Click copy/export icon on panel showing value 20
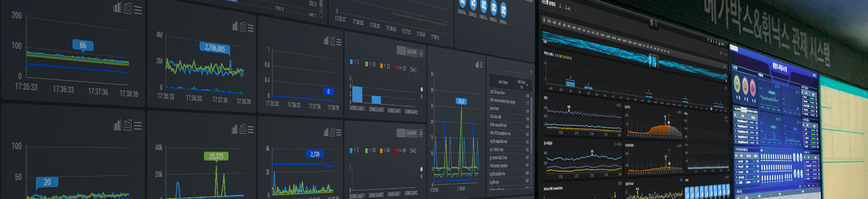The height and width of the screenshot is (199, 868). 128,125
